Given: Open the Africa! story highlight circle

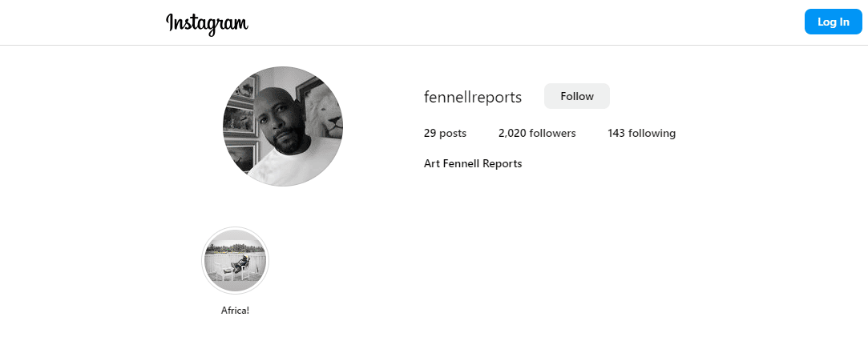Looking at the screenshot, I should (236, 260).
